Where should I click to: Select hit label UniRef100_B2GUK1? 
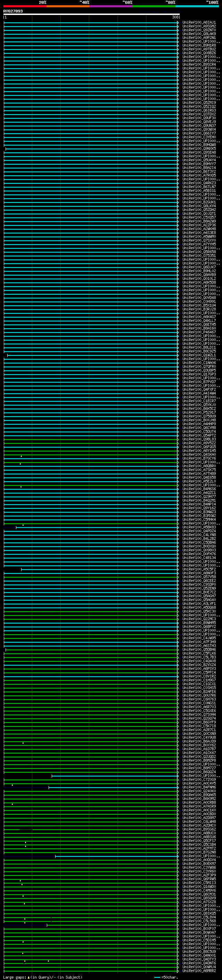199,202
